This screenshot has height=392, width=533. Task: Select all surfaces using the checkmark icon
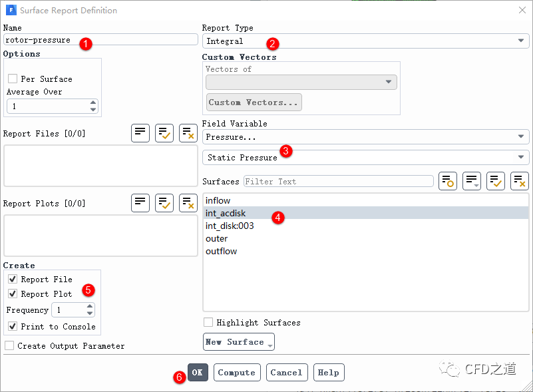[496, 181]
